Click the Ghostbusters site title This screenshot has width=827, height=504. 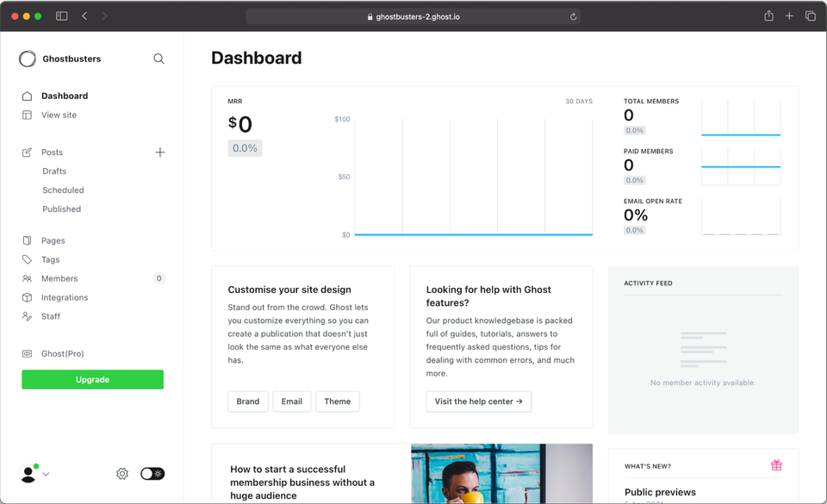click(72, 59)
